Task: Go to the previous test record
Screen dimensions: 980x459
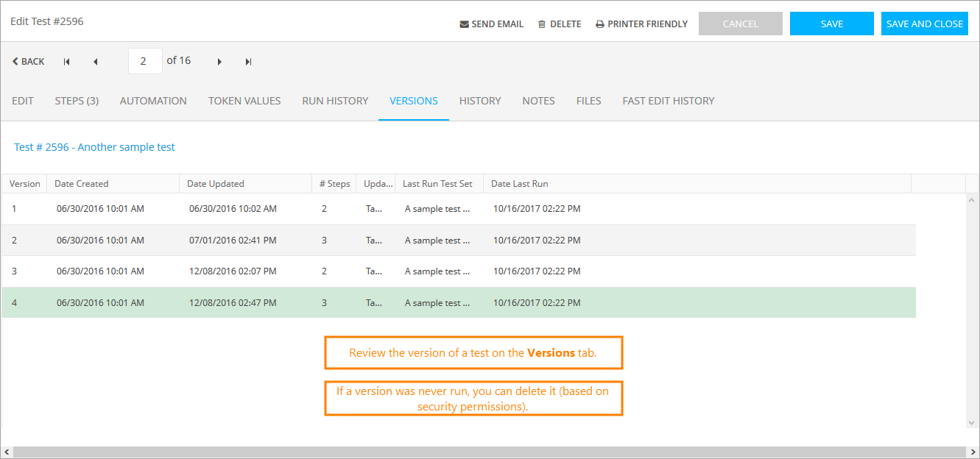Action: coord(95,62)
